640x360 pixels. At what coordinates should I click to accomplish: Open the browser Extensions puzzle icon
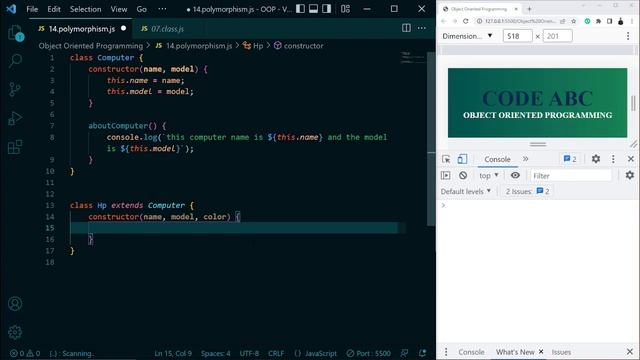coord(598,21)
